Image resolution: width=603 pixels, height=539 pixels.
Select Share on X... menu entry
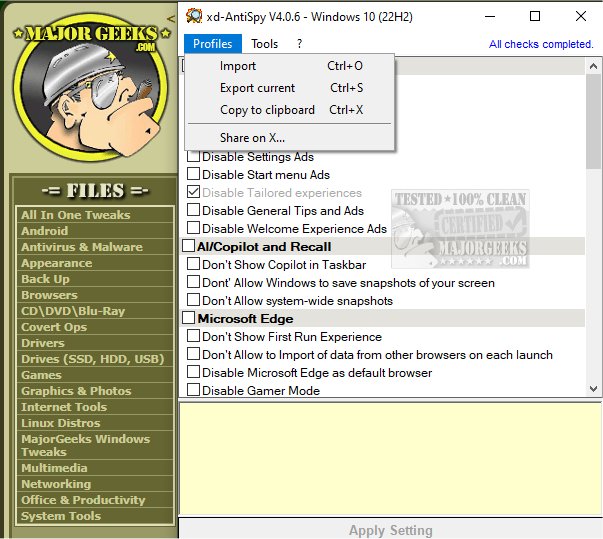point(289,137)
